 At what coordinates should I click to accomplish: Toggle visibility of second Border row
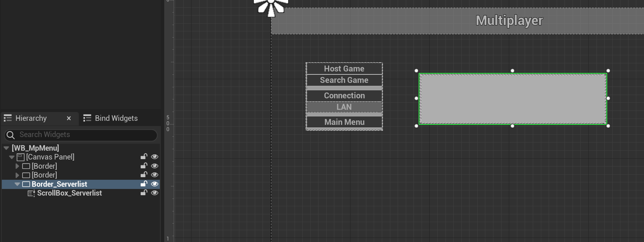coord(155,175)
